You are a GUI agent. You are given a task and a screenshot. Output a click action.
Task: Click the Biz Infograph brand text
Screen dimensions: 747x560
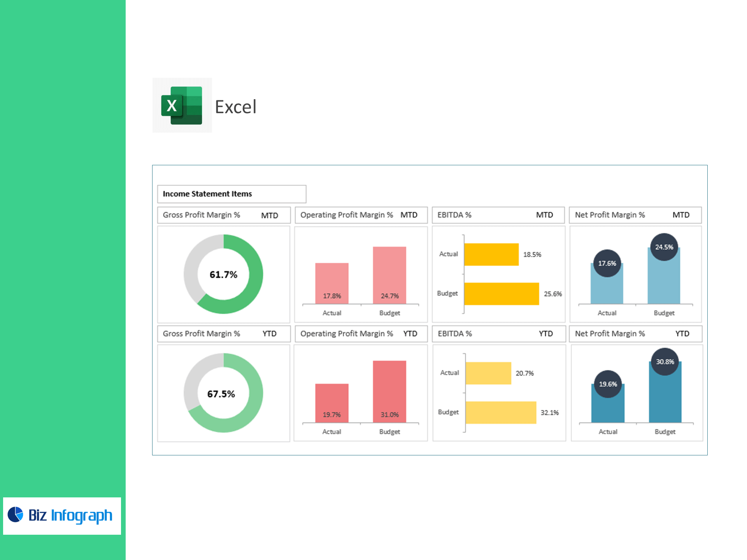point(70,515)
